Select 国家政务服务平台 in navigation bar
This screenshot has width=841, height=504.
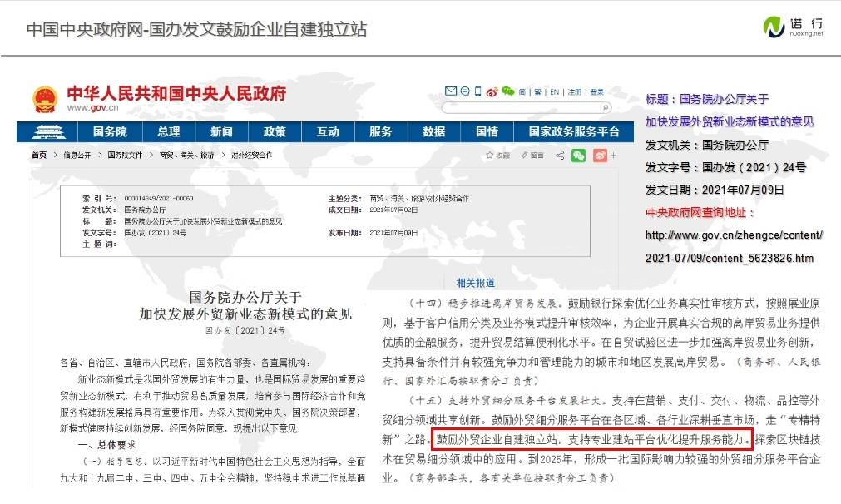(574, 131)
